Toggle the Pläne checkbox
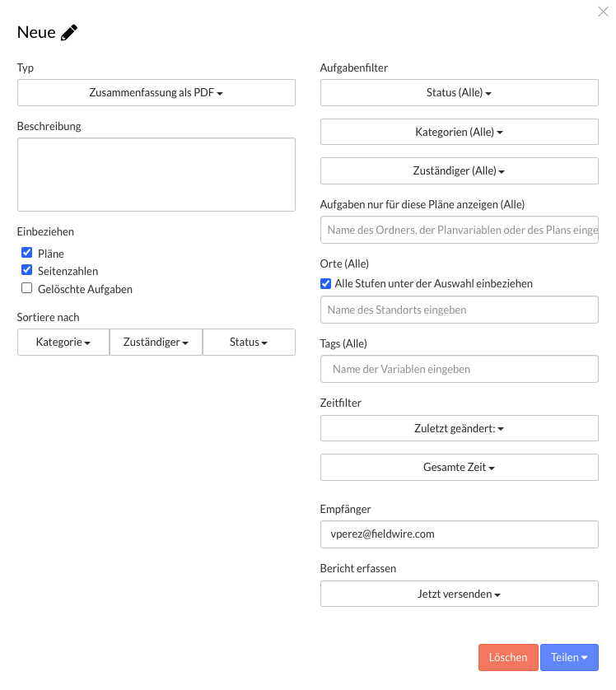The width and height of the screenshot is (616, 690). pyautogui.click(x=27, y=253)
